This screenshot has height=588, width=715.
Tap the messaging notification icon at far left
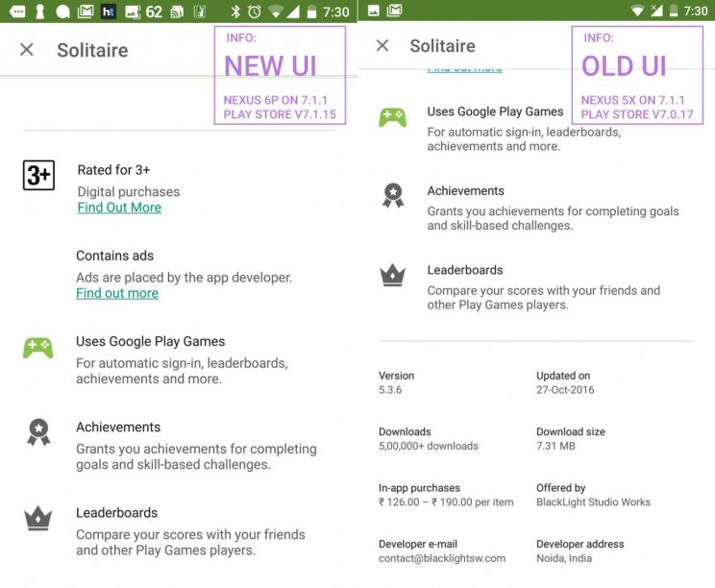click(x=17, y=12)
